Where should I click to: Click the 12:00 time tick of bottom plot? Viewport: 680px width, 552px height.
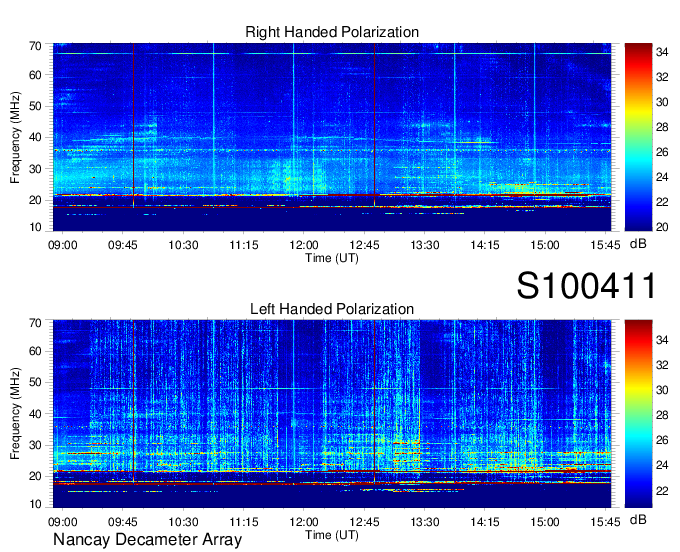point(304,522)
